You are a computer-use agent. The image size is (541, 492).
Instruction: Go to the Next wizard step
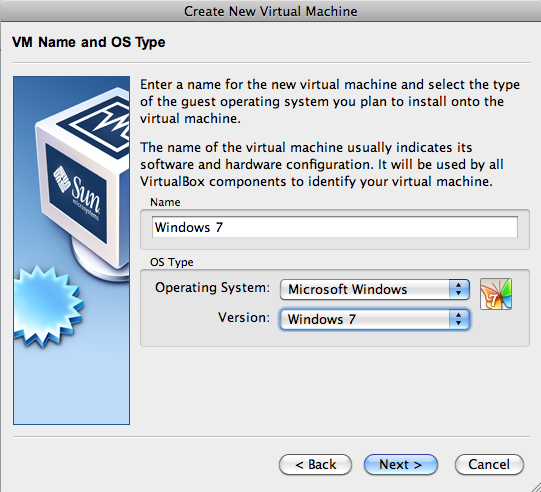401,464
